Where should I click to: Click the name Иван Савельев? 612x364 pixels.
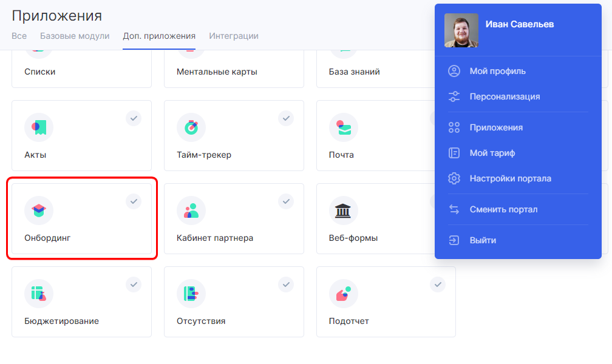pyautogui.click(x=520, y=24)
